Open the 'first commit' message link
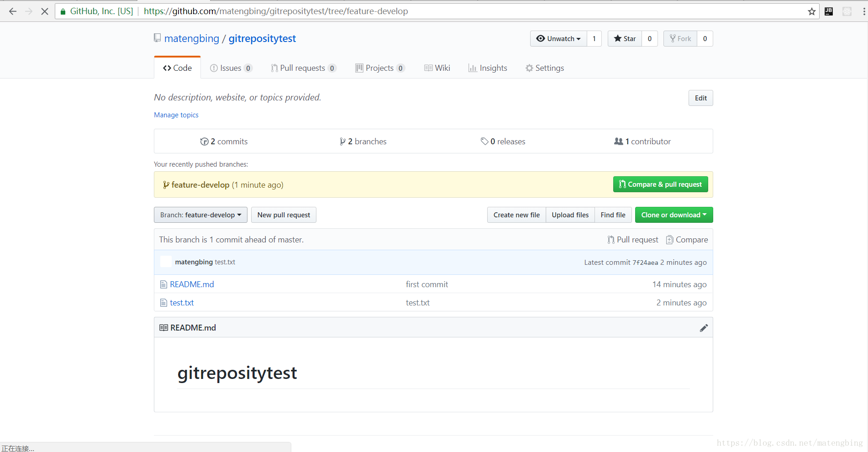Viewport: 868px width, 452px height. point(427,284)
